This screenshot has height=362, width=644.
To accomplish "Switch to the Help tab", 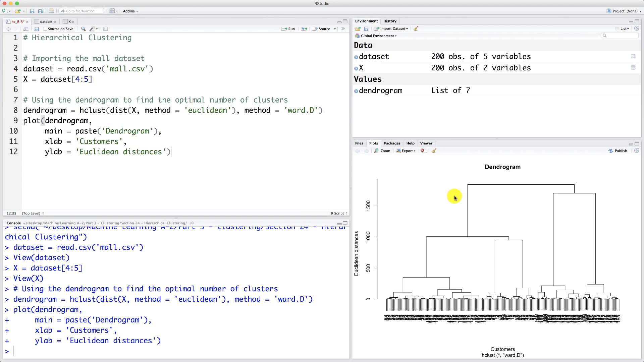I will pos(410,143).
